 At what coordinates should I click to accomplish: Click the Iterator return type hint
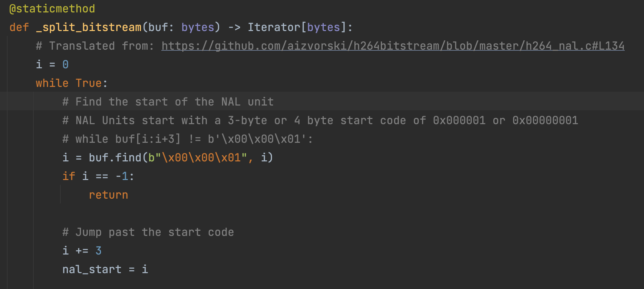pos(274,27)
